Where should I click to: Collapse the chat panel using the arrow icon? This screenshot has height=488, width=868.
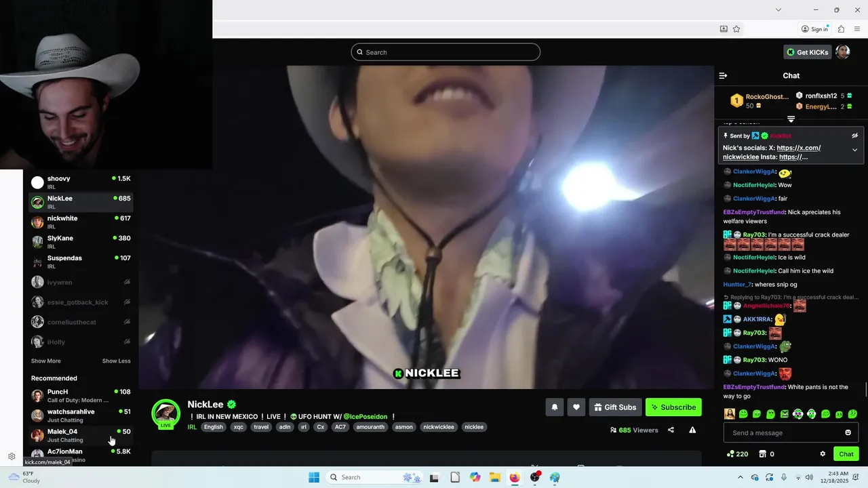tap(723, 75)
